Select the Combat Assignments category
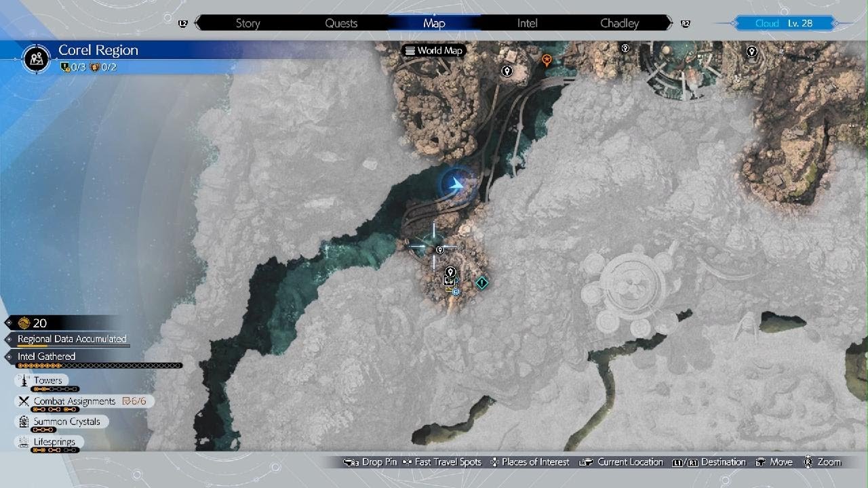The image size is (868, 488). click(x=84, y=401)
